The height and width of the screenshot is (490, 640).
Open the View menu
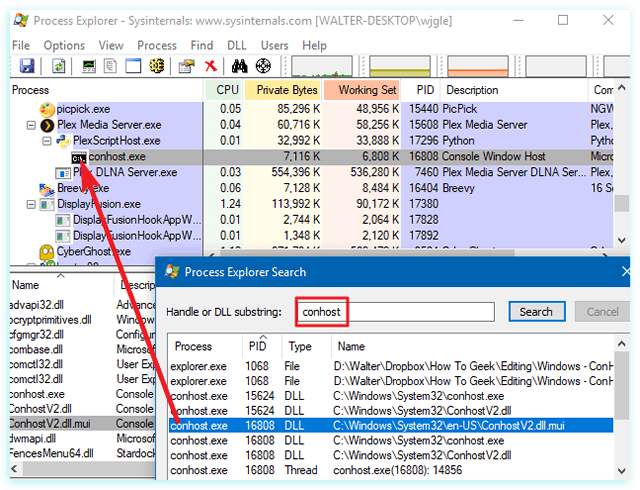tap(111, 45)
